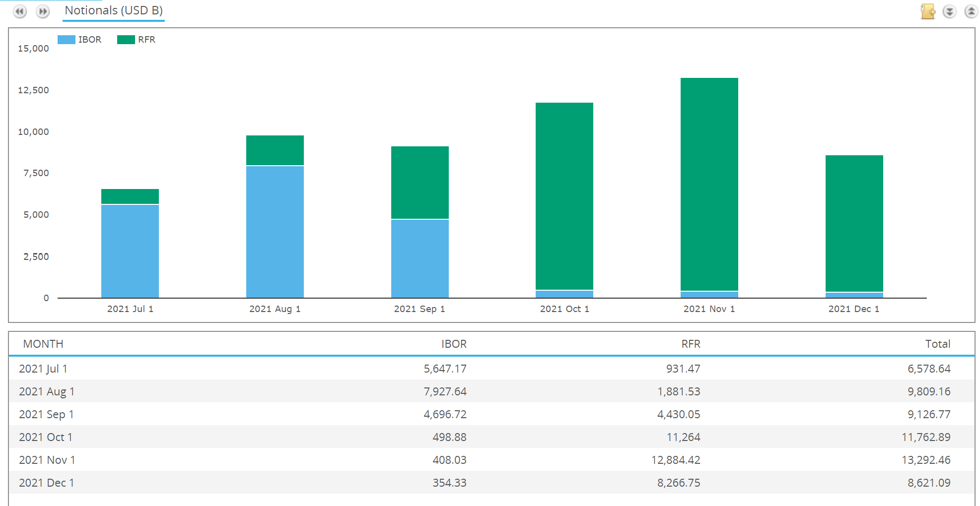Viewport: 980px width, 506px height.
Task: Select the 2021 Jul 1 table row
Action: pos(491,369)
